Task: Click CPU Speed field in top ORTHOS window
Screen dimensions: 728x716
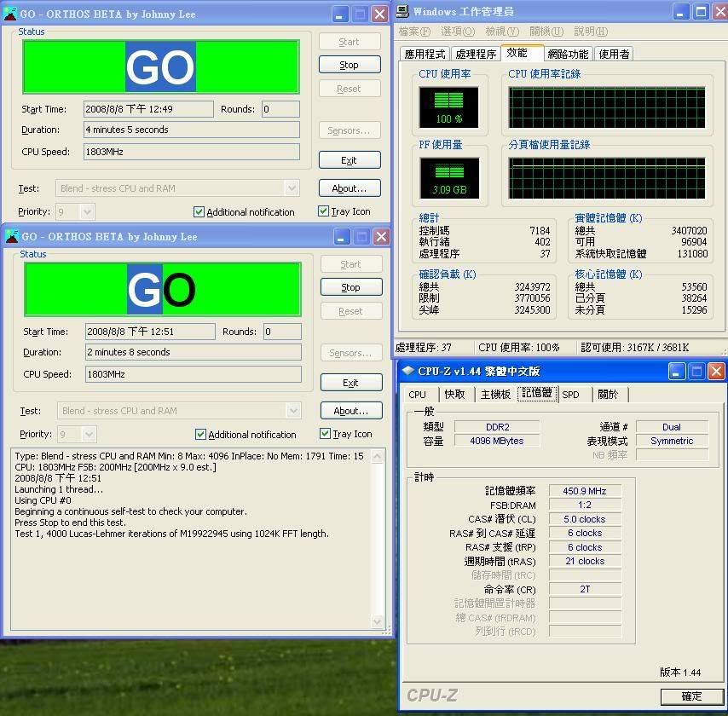Action: coord(191,152)
